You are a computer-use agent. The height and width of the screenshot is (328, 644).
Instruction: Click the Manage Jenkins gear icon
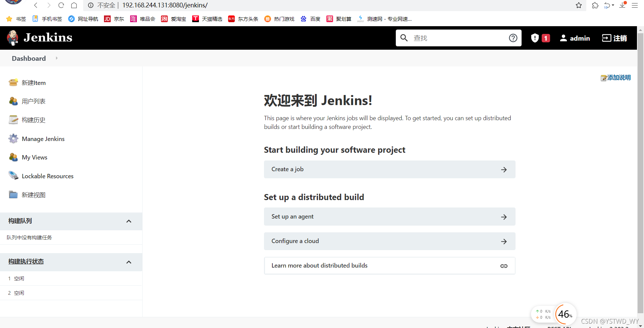click(x=13, y=139)
